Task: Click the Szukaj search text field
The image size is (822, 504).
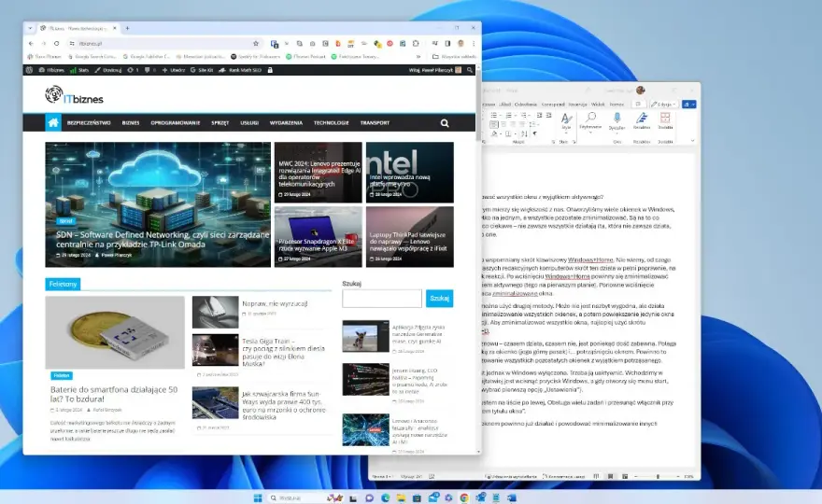Action: click(x=382, y=299)
